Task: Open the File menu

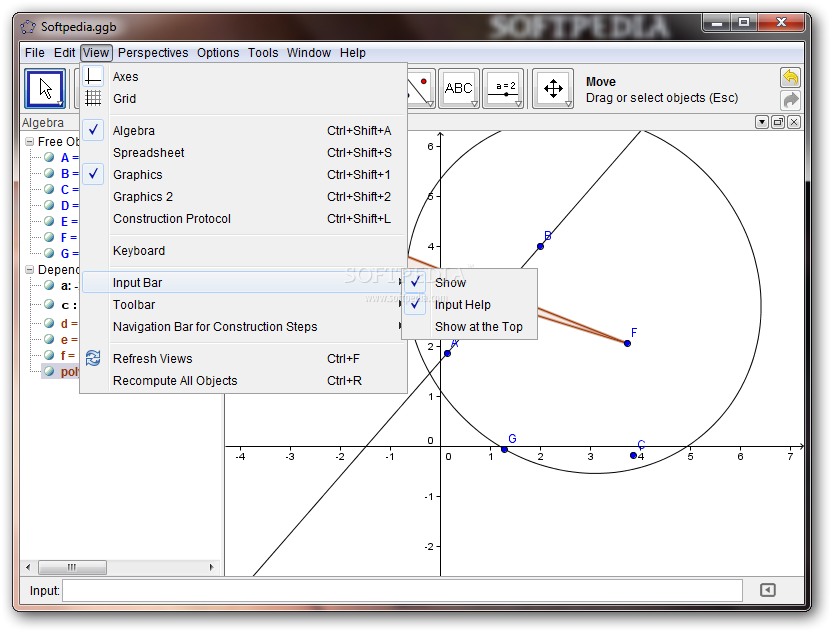Action: pos(34,53)
